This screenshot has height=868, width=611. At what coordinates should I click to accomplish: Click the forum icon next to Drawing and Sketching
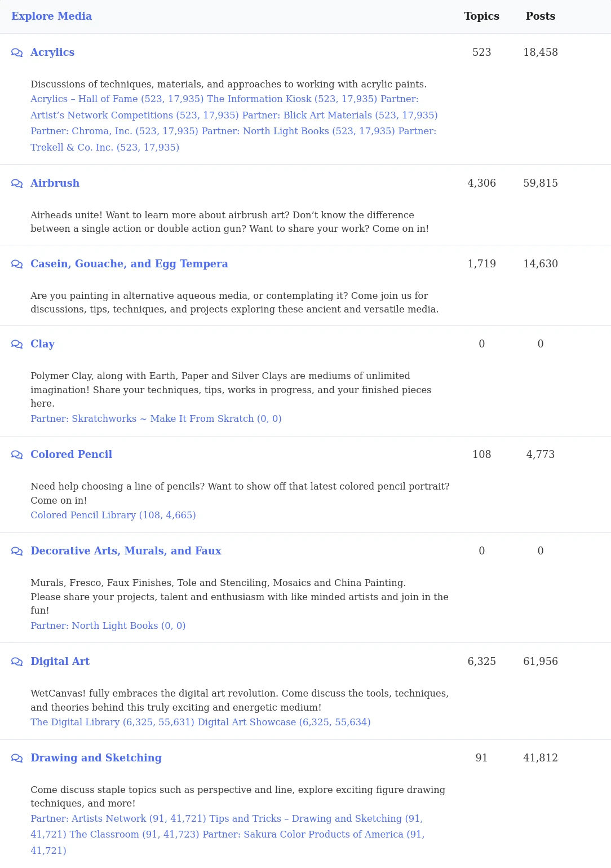(x=17, y=758)
